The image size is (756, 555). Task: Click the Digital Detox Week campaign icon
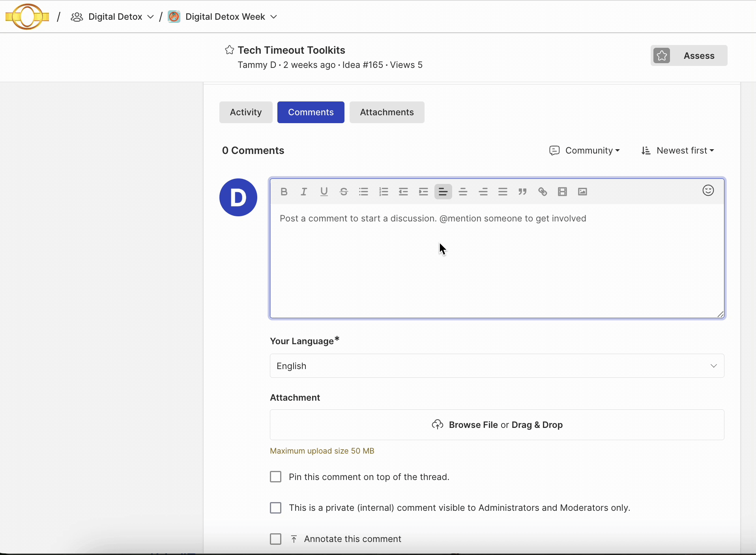click(174, 17)
